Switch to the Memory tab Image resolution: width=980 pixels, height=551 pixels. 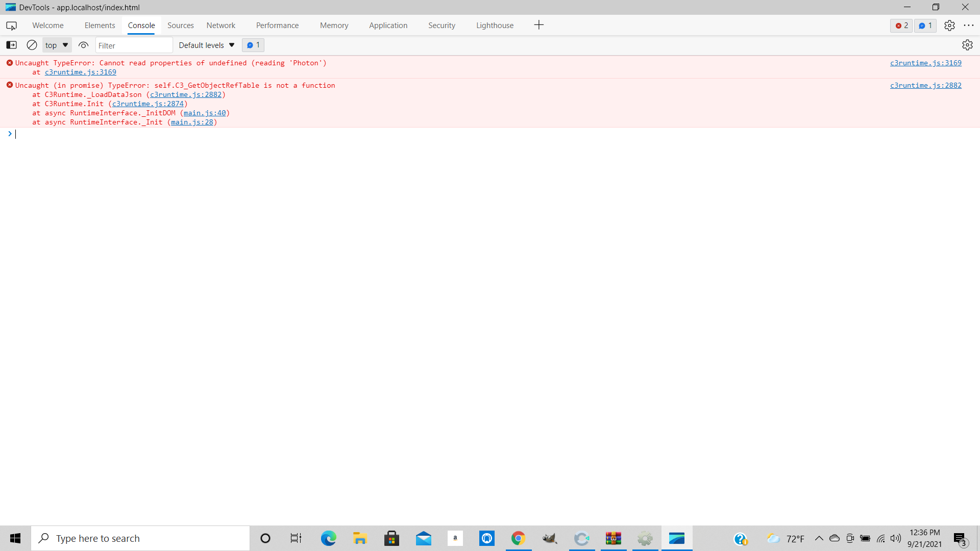coord(334,26)
